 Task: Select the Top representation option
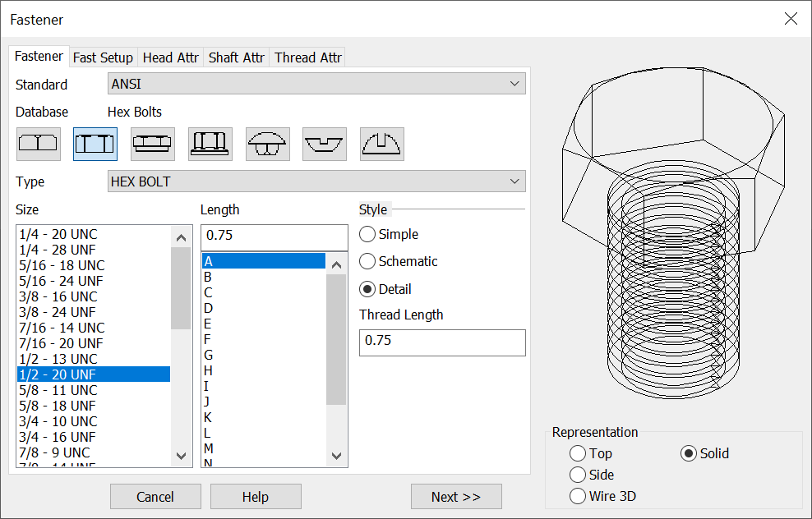click(578, 452)
